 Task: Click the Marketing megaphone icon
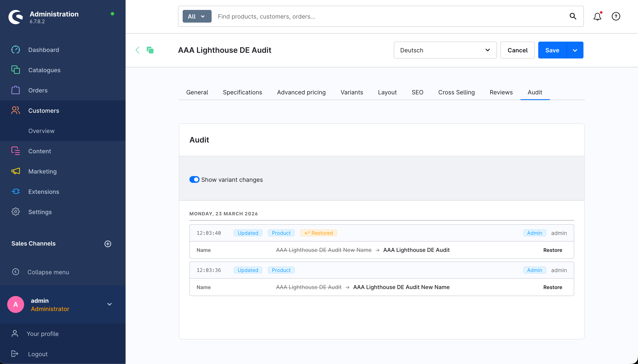tap(15, 171)
